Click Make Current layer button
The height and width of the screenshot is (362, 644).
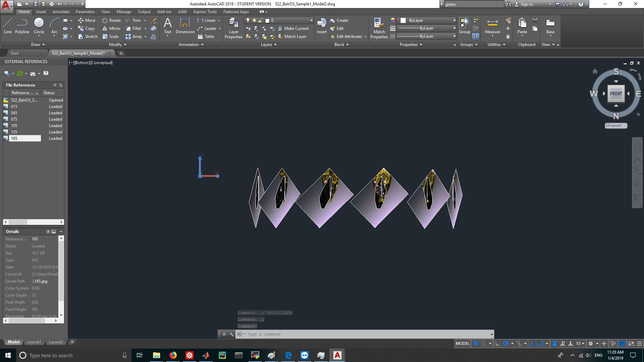(293, 28)
